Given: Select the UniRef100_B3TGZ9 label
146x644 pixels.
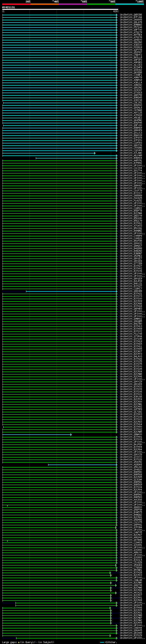Looking at the screenshot, I should (131, 636).
